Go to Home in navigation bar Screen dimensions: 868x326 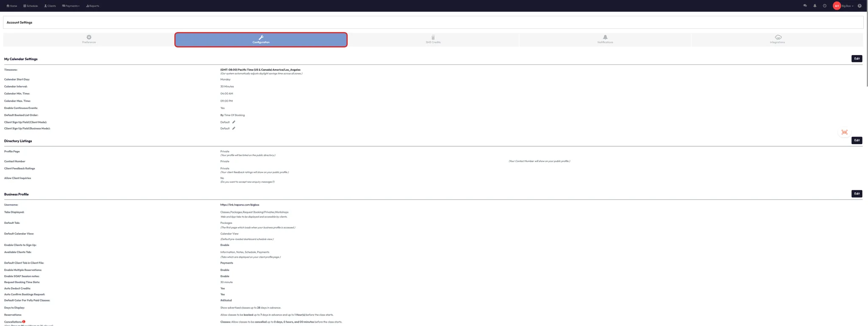tap(12, 6)
